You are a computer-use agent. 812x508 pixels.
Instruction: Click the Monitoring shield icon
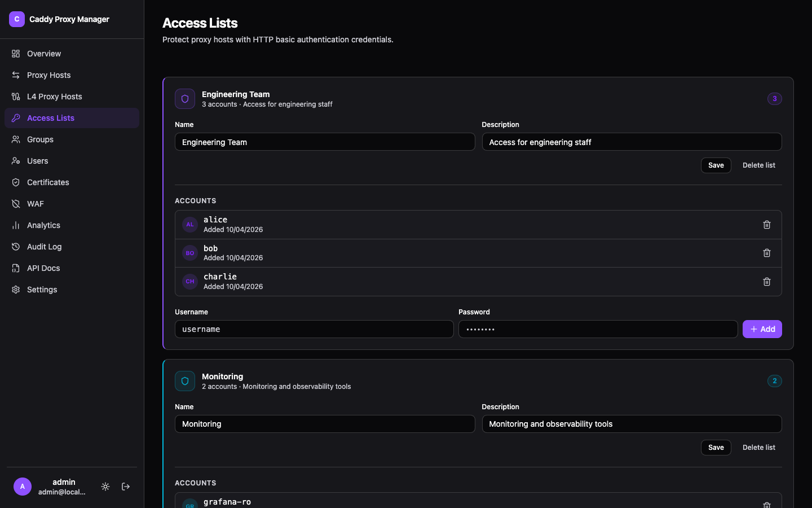[x=185, y=381]
